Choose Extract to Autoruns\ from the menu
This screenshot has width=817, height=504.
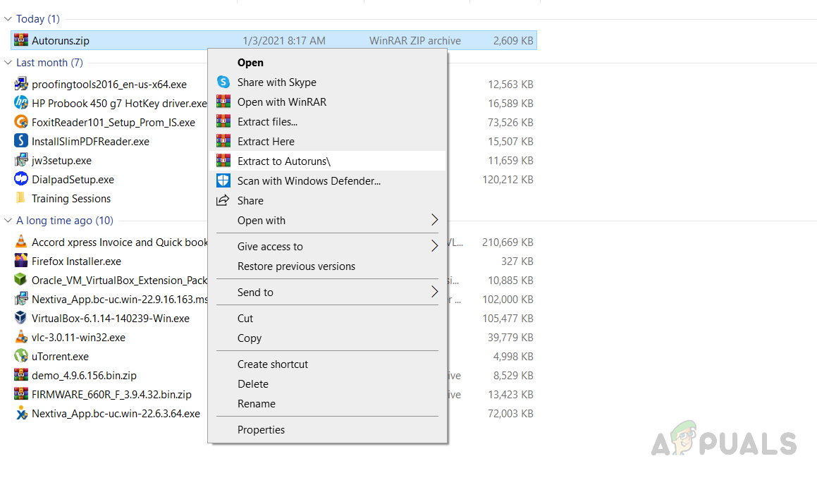(284, 161)
